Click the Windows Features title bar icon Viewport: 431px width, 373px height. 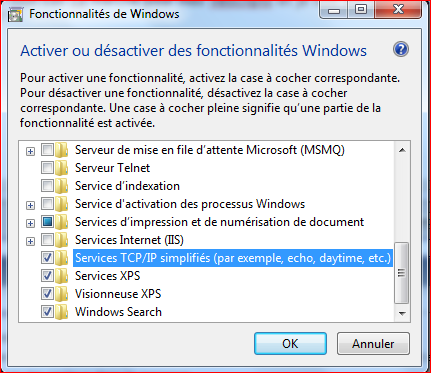pos(15,15)
